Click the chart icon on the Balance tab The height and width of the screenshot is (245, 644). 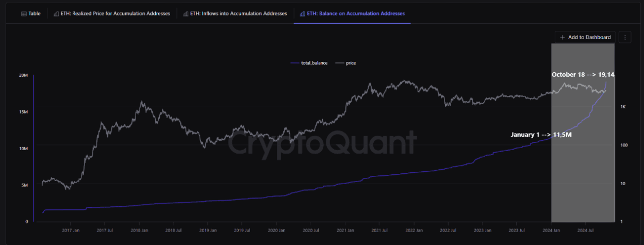pyautogui.click(x=302, y=14)
